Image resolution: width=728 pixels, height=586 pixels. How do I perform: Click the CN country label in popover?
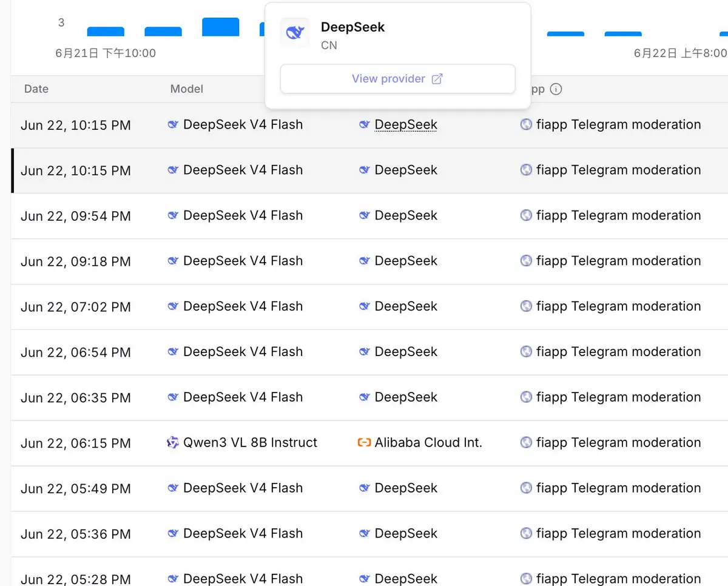point(329,45)
